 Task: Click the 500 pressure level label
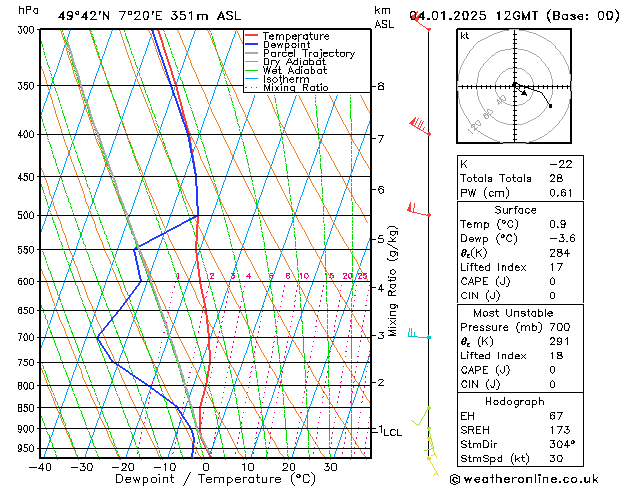click(28, 215)
